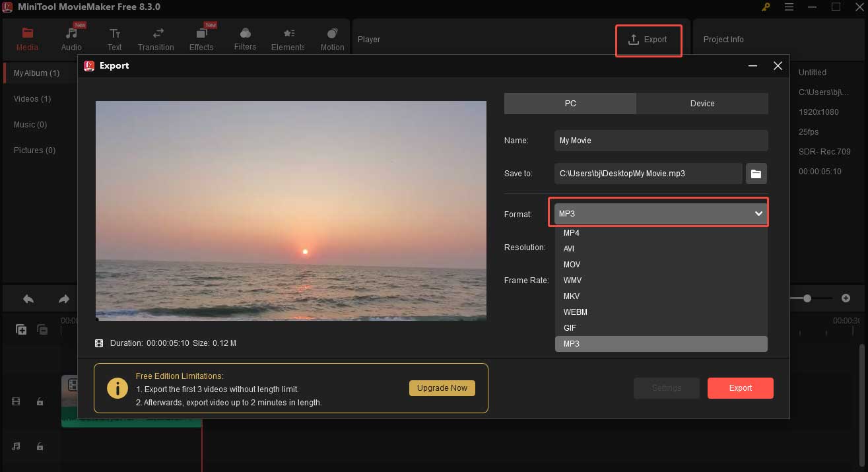Open the Effects library
Image resolution: width=868 pixels, height=472 pixels.
pos(201,39)
